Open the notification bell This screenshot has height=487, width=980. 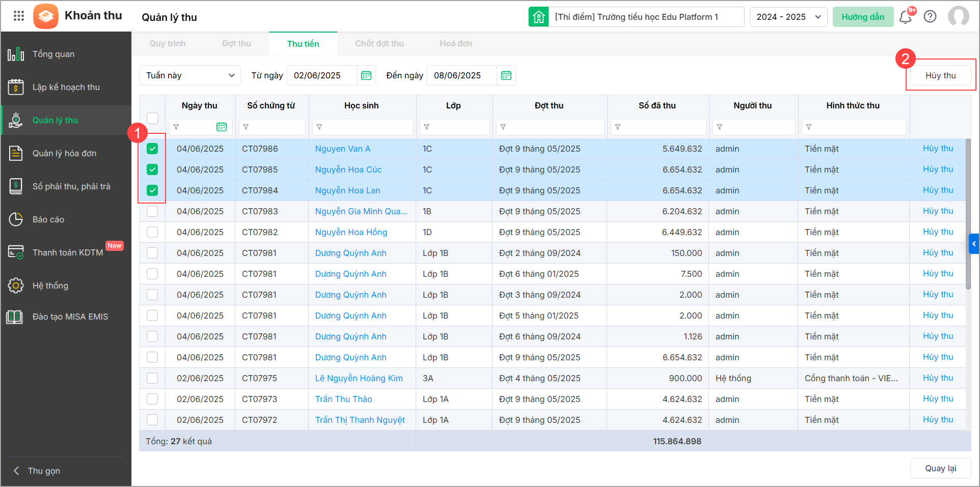point(905,17)
